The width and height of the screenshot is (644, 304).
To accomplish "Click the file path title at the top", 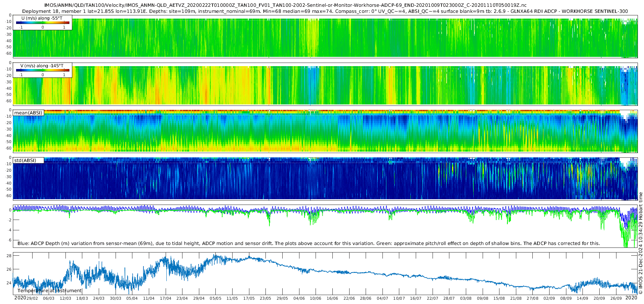I will 285,5.
